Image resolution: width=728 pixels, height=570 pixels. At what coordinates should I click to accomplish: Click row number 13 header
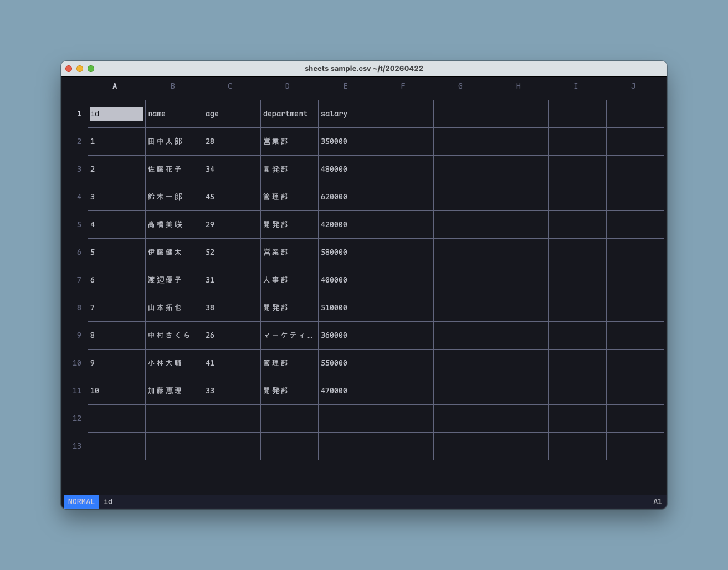[x=77, y=446]
